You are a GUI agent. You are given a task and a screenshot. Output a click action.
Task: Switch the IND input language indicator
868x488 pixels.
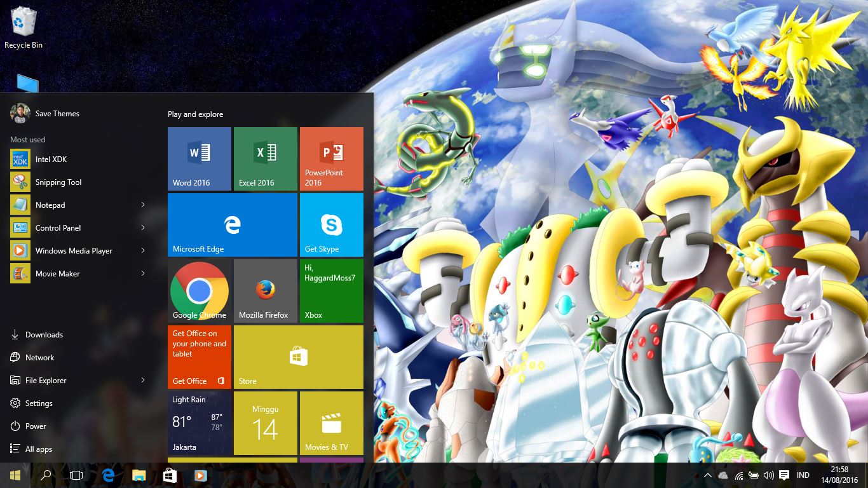click(803, 475)
